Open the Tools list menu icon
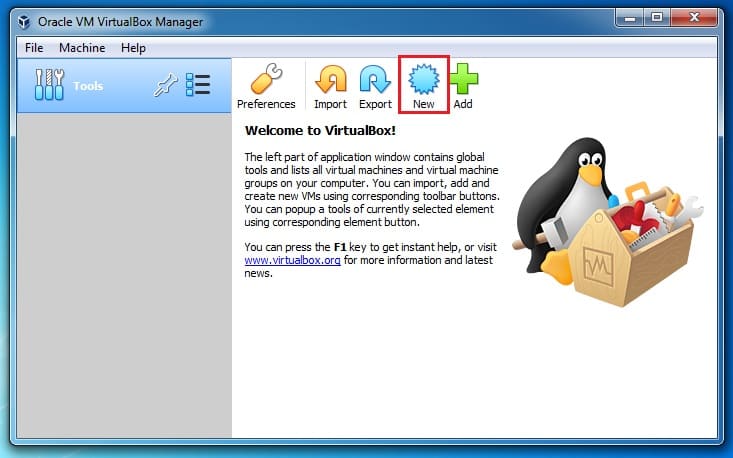The height and width of the screenshot is (458, 733). click(x=198, y=85)
